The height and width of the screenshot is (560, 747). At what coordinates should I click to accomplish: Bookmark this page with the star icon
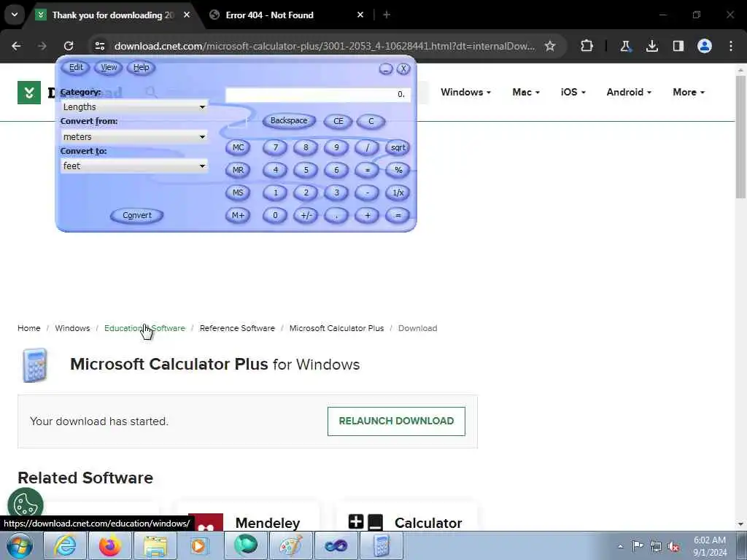(x=550, y=46)
